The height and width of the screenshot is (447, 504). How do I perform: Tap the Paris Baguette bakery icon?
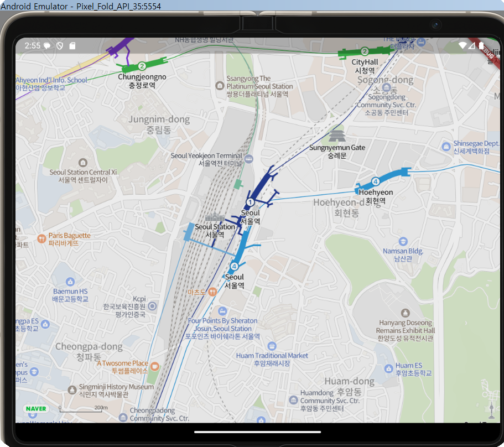click(41, 239)
